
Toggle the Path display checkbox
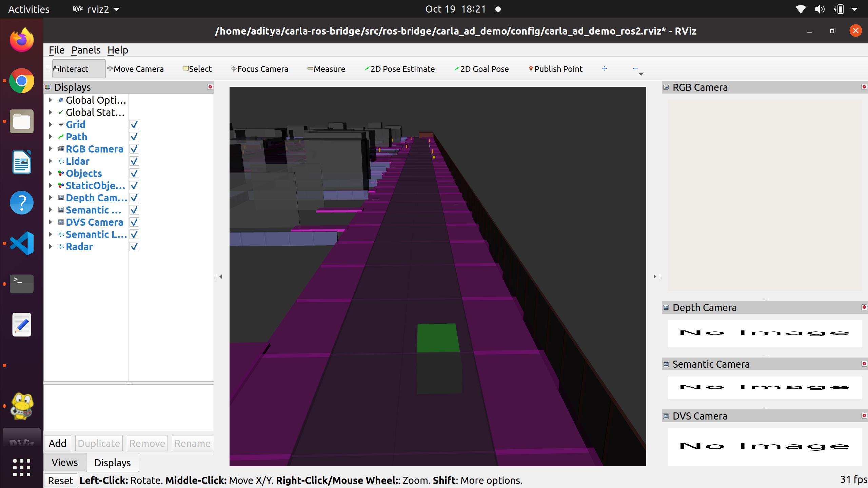point(134,137)
